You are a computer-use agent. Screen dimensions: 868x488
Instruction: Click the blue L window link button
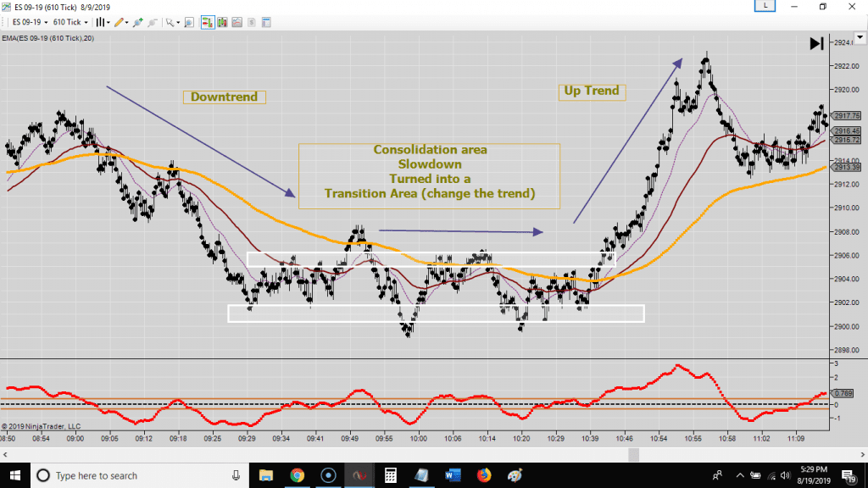point(765,6)
